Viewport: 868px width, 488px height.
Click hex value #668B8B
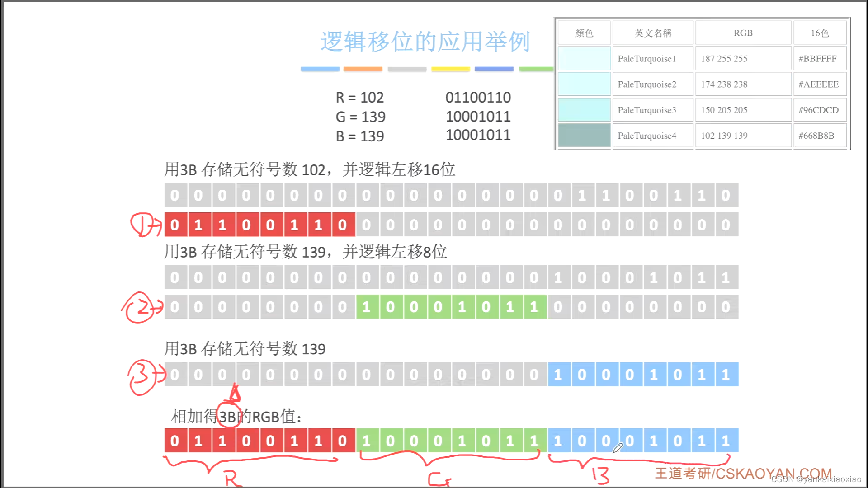[816, 136]
